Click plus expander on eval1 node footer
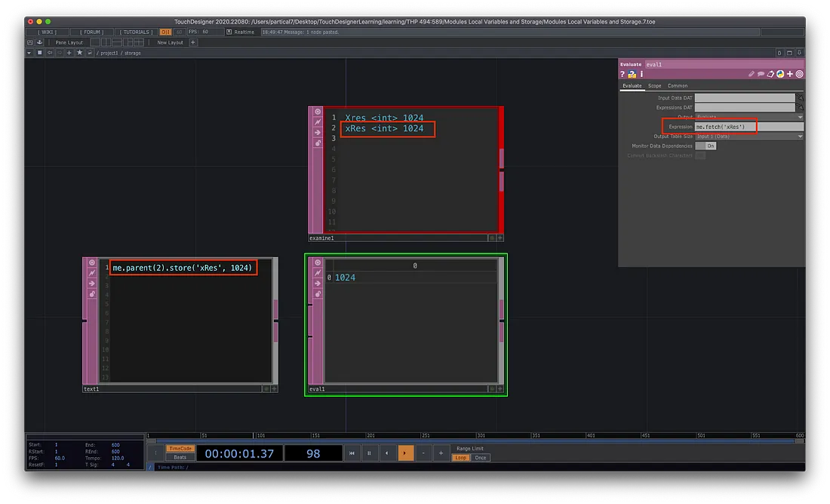This screenshot has height=504, width=830. point(500,389)
